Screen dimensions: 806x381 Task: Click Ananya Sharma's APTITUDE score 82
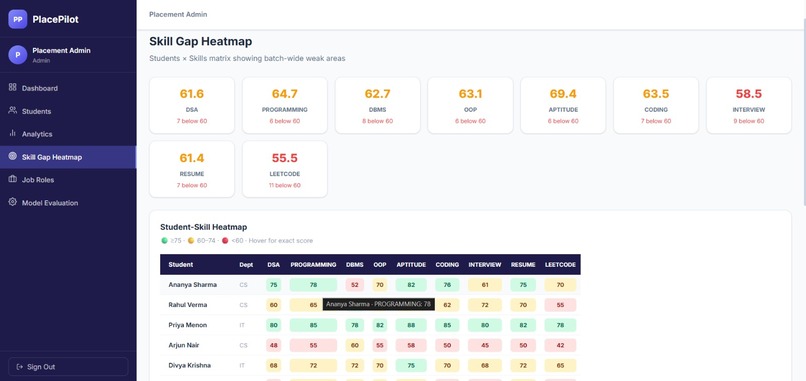point(411,285)
